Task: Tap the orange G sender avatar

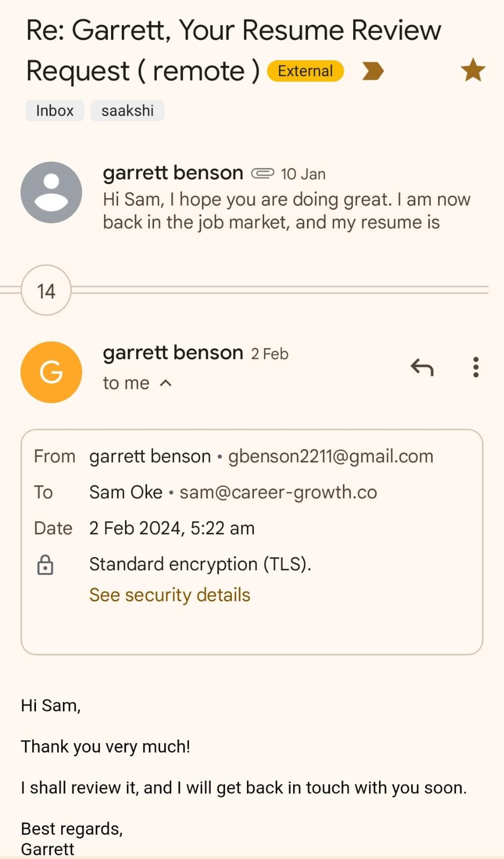Action: 51,372
